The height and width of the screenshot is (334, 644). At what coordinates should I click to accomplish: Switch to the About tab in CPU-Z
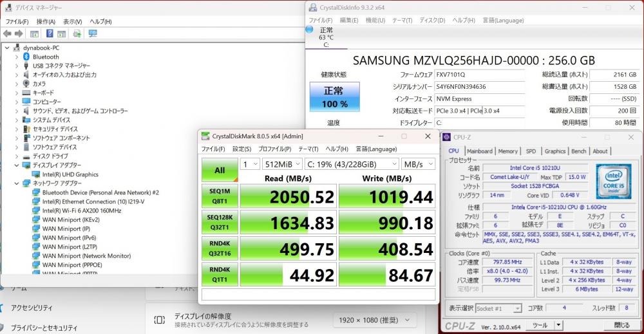pos(600,151)
